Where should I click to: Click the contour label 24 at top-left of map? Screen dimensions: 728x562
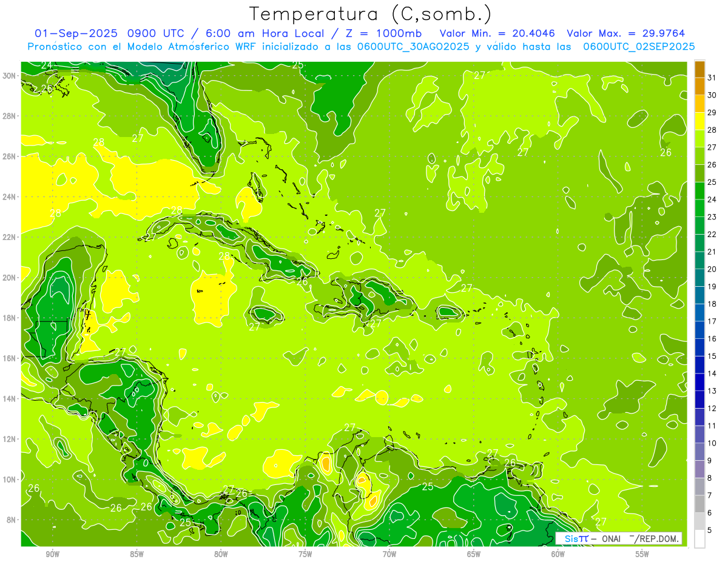(46, 65)
